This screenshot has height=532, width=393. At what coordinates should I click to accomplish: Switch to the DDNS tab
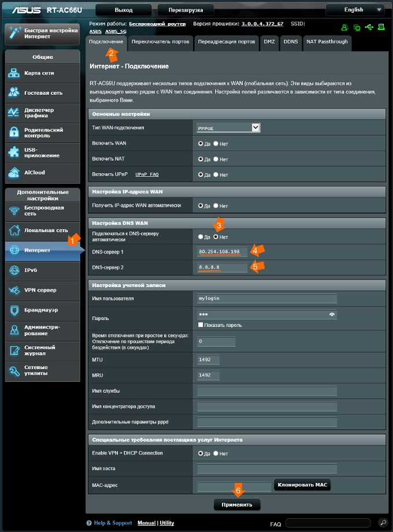291,42
